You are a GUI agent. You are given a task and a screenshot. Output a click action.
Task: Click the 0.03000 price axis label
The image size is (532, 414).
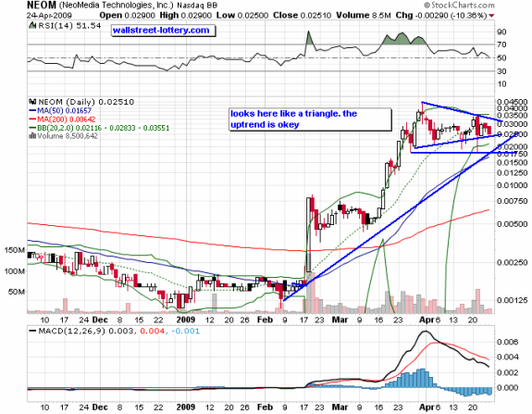512,123
